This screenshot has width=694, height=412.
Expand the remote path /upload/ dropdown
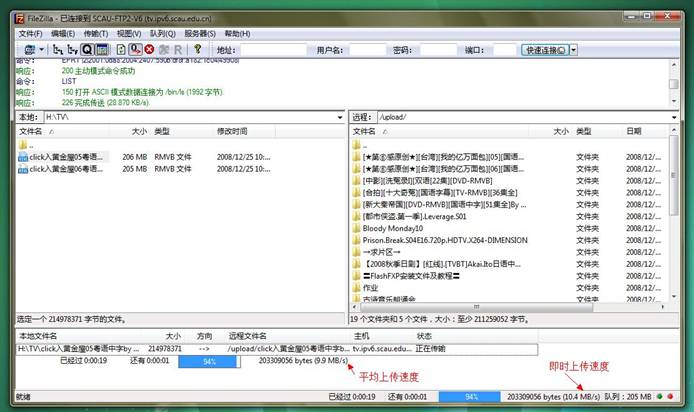point(674,117)
